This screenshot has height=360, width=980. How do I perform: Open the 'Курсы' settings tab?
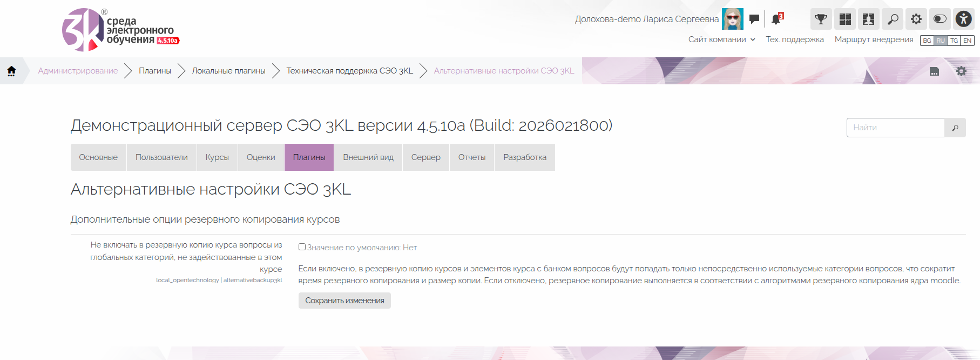point(217,157)
